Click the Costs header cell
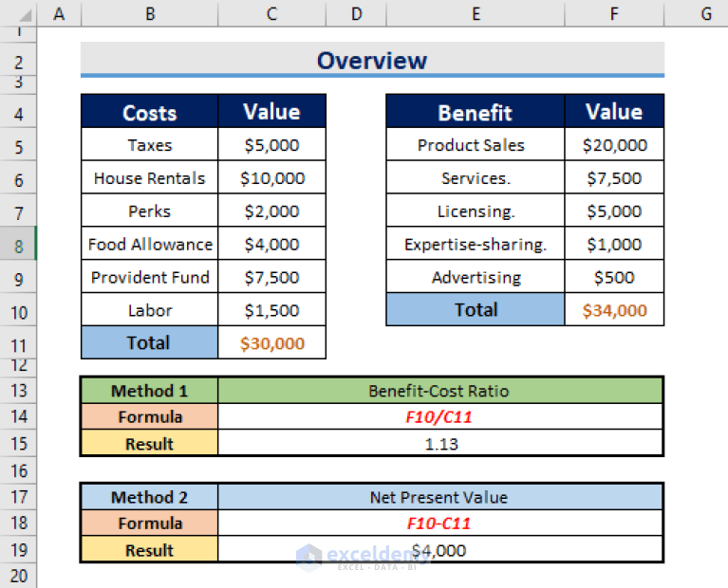 click(150, 111)
